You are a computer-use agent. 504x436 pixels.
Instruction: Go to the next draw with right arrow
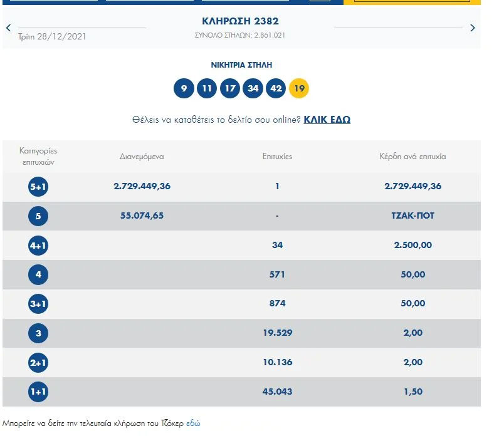(x=473, y=28)
